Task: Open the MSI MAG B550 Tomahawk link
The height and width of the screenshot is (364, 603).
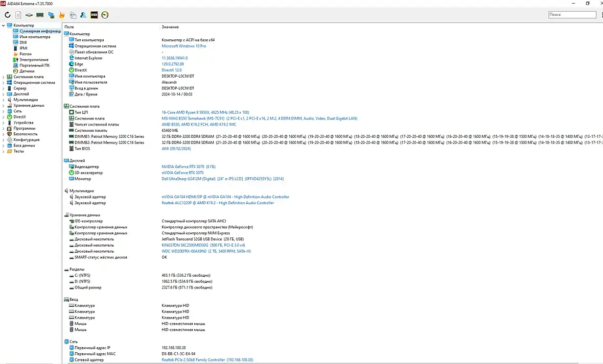Action: (259, 118)
